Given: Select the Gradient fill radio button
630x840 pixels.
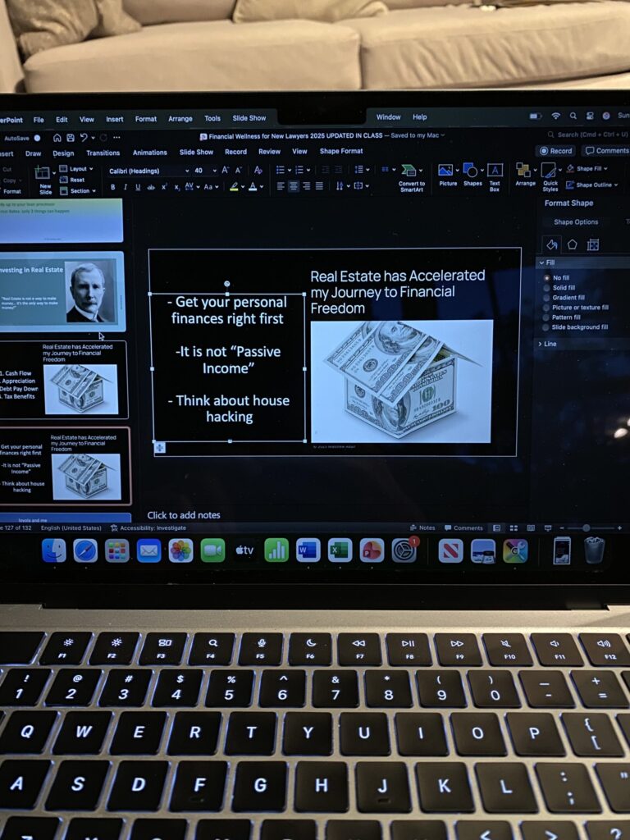Looking at the screenshot, I should (x=547, y=297).
